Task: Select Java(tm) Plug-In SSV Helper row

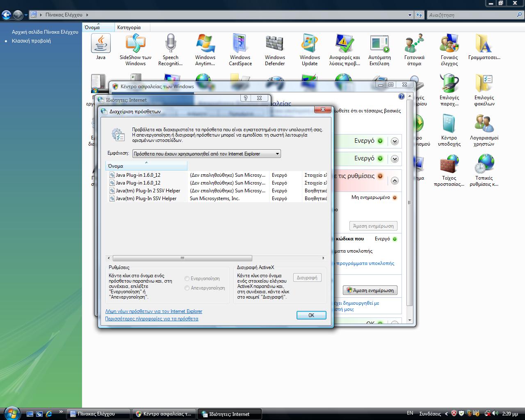Action: tap(217, 199)
